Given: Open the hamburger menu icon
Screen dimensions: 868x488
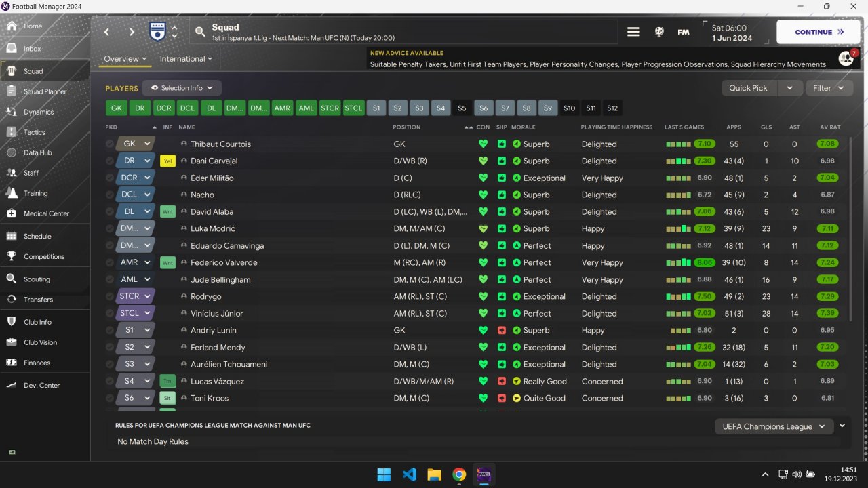Looking at the screenshot, I should click(x=633, y=32).
